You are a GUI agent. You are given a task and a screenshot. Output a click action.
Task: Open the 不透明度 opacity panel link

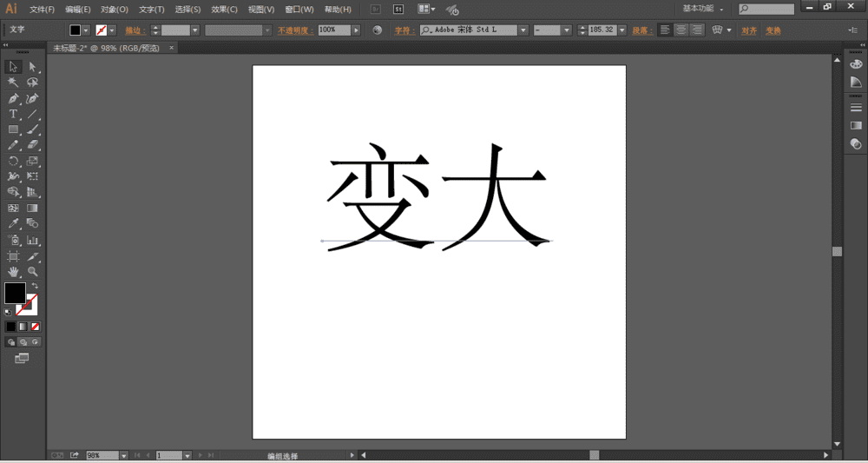tap(296, 30)
